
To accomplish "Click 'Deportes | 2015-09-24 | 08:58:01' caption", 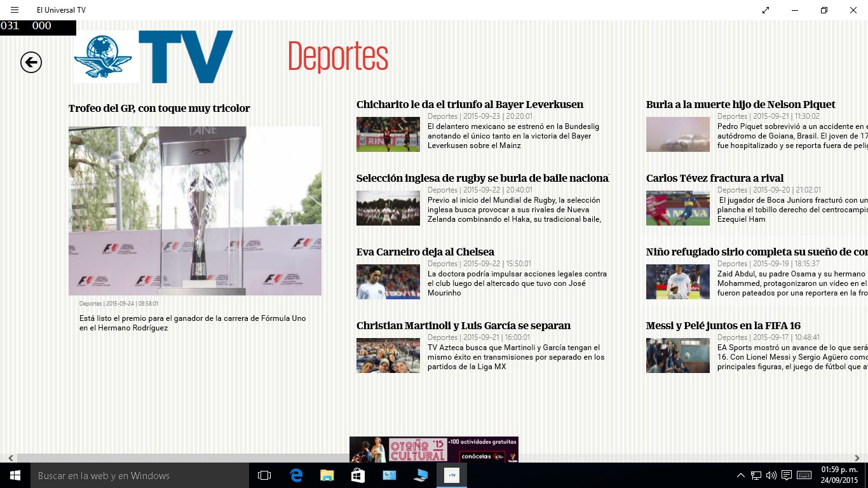I will [119, 304].
